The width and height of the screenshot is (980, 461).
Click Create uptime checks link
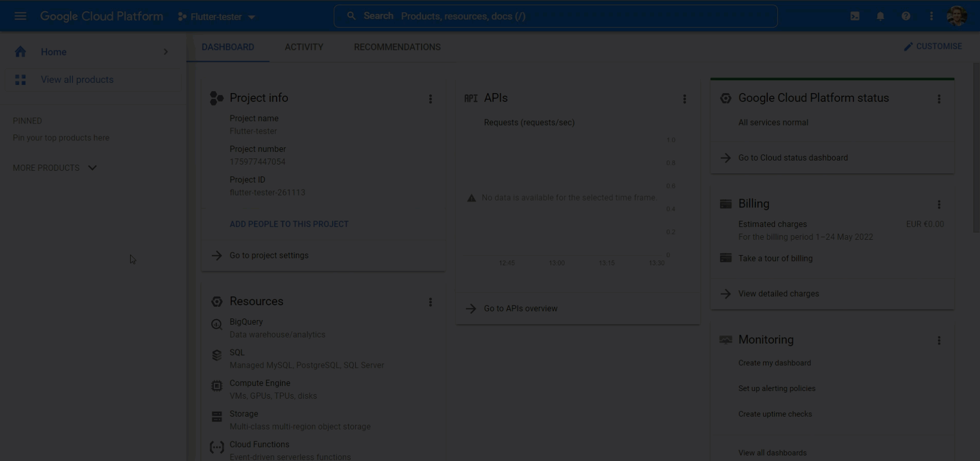(x=775, y=414)
